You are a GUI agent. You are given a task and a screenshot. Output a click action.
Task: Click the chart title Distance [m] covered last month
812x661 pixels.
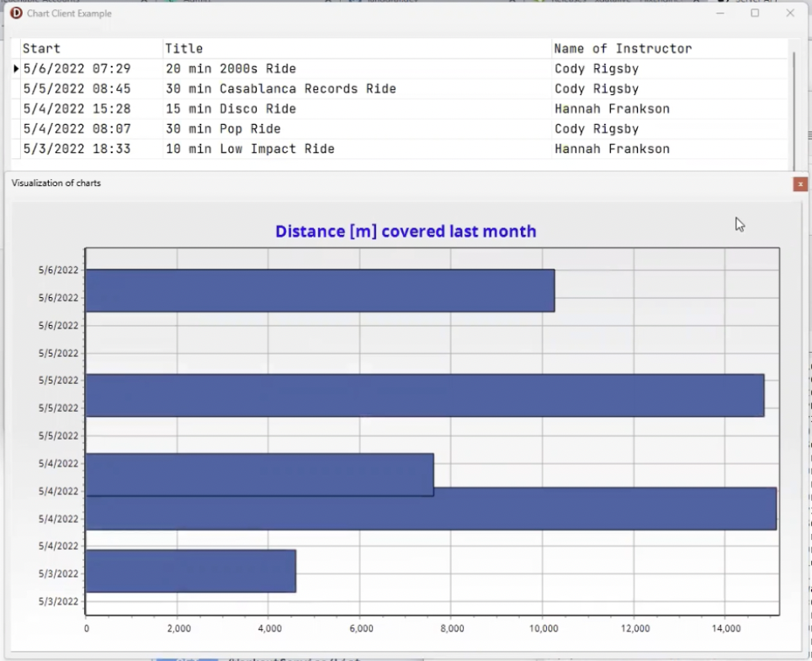[406, 231]
